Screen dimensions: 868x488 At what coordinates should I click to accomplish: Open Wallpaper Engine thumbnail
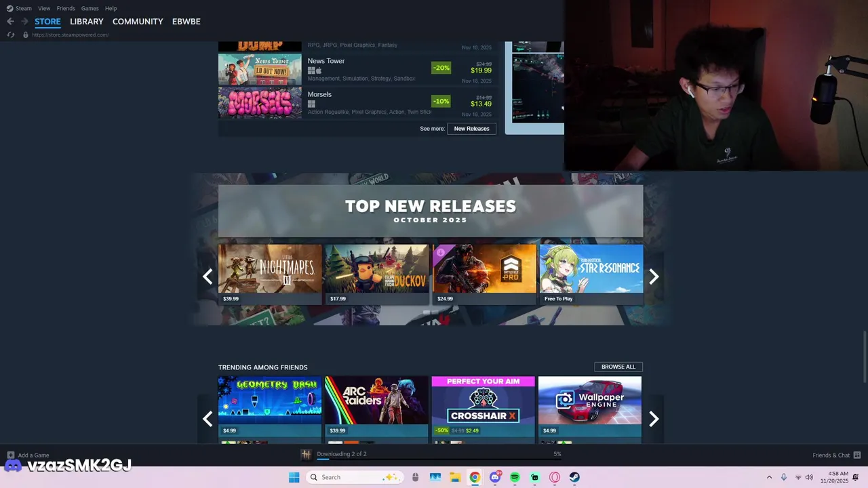pyautogui.click(x=590, y=407)
